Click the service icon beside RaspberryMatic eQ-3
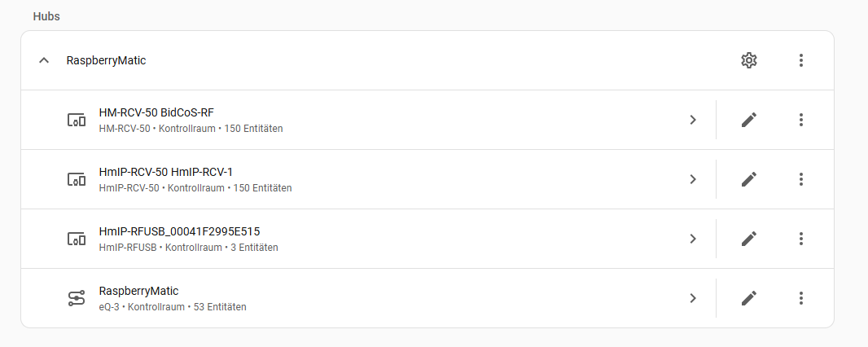 [76, 298]
